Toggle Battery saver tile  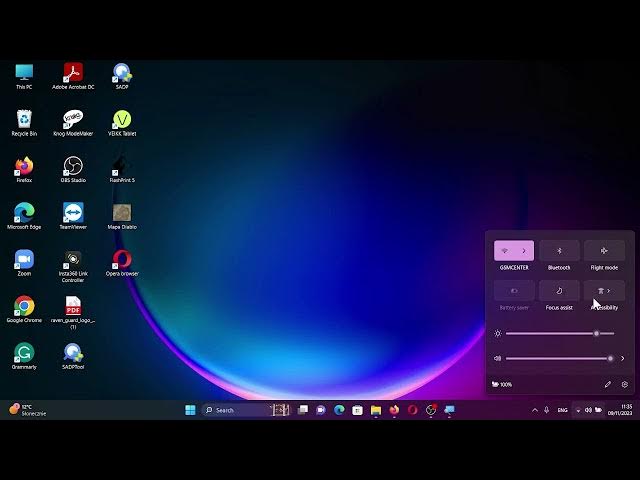(x=514, y=291)
